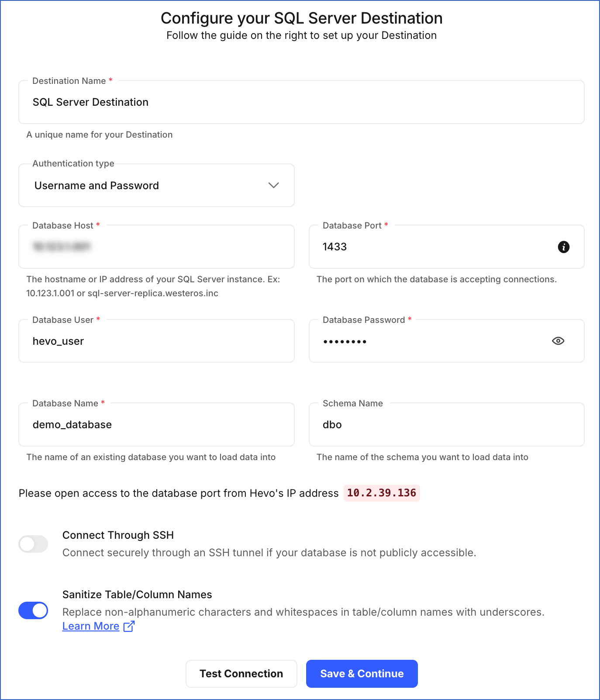Focus the Destination Name field
Screen dimensions: 600x700
click(301, 102)
